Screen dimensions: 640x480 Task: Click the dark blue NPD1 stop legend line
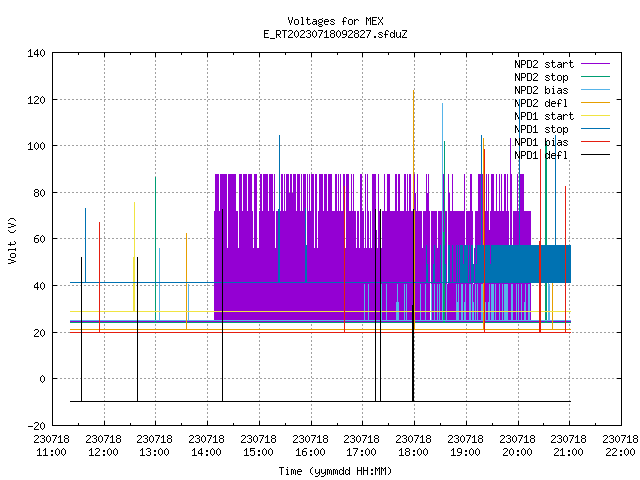[x=596, y=129]
